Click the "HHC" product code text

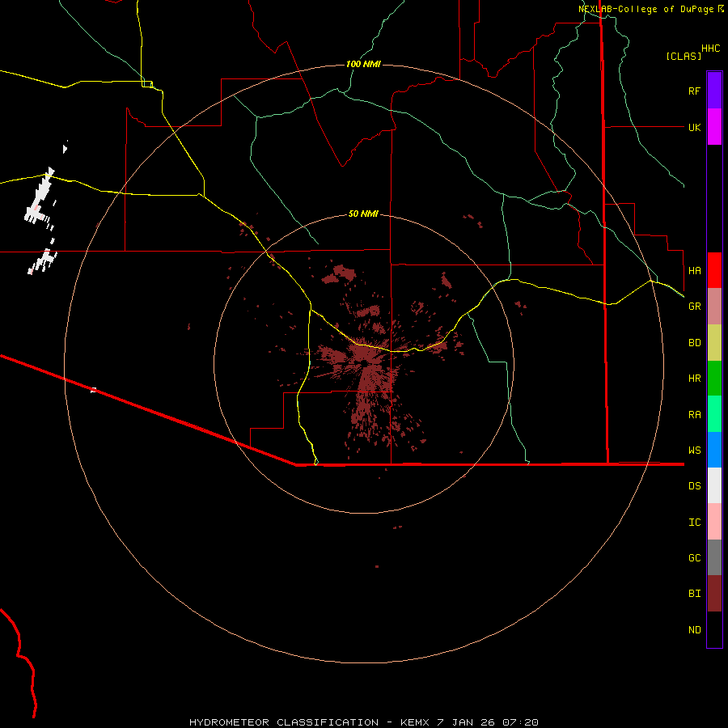coord(710,49)
